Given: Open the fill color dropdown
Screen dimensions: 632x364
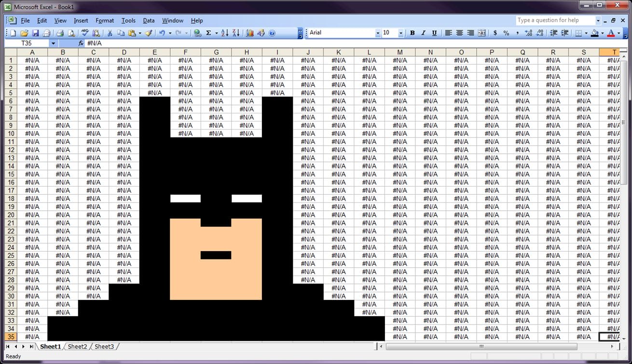Looking at the screenshot, I should tap(602, 33).
